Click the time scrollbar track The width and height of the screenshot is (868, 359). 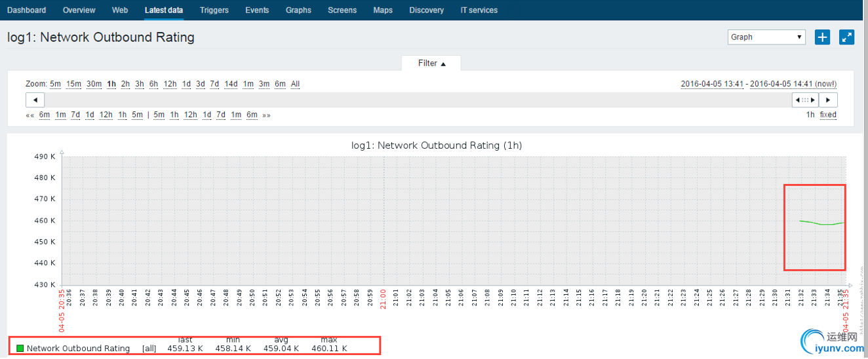click(418, 100)
